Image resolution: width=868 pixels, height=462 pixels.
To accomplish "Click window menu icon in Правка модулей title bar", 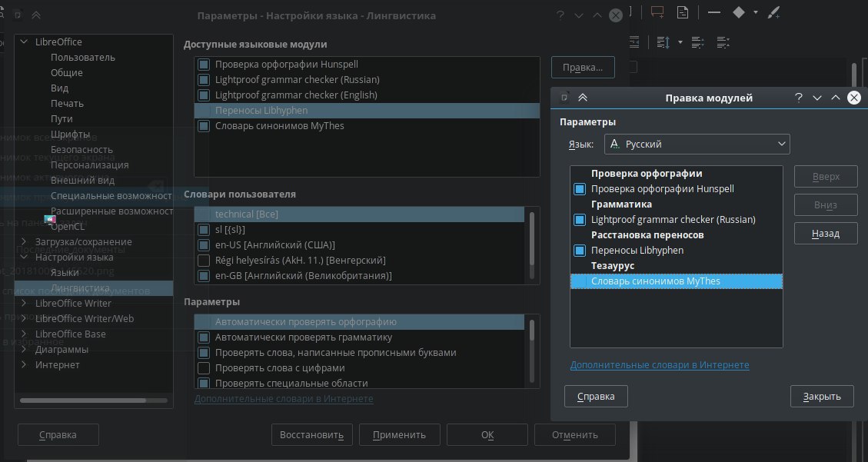I will point(564,98).
